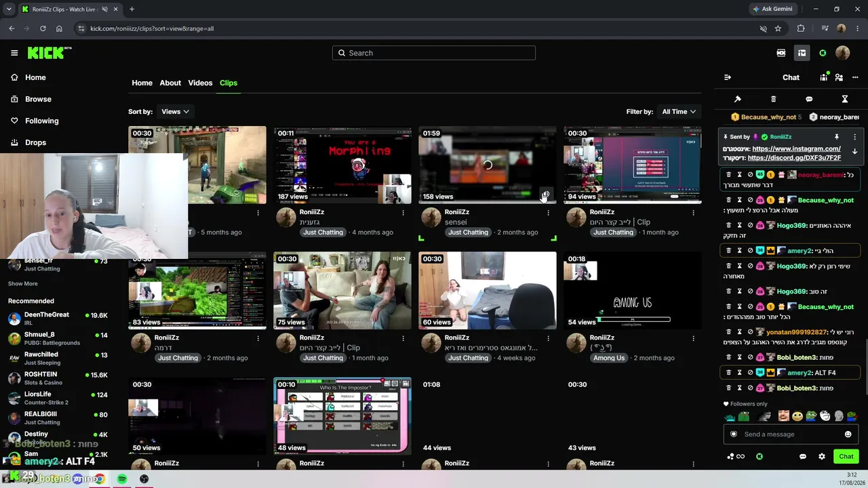The image size is (868, 488).
Task: Collapse the chat panel with arrow icon
Action: point(728,77)
